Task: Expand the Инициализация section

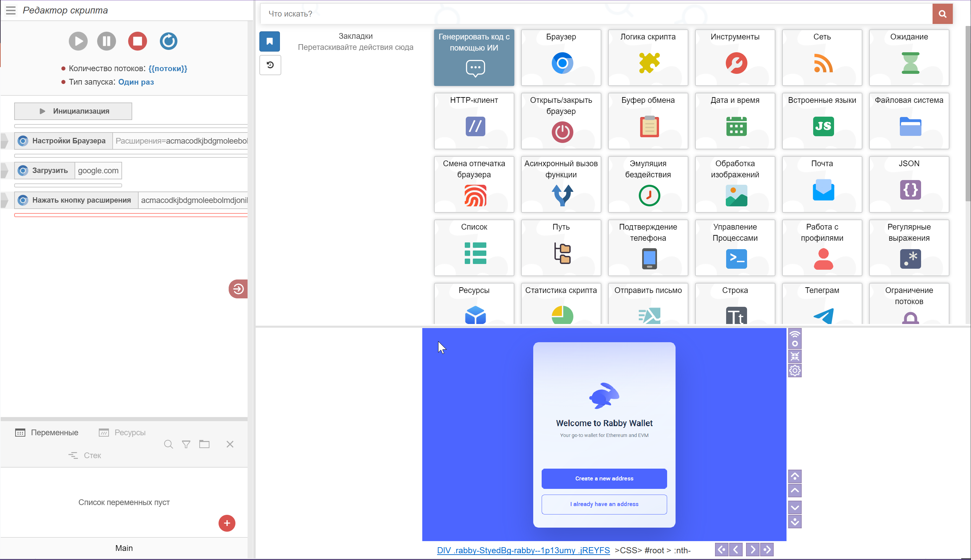Action: 73,111
